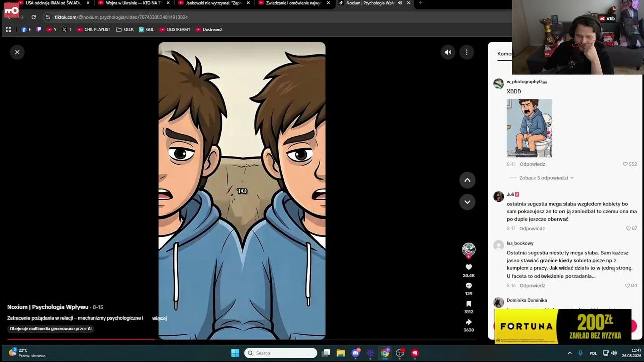Reload the current page

pos(34,17)
